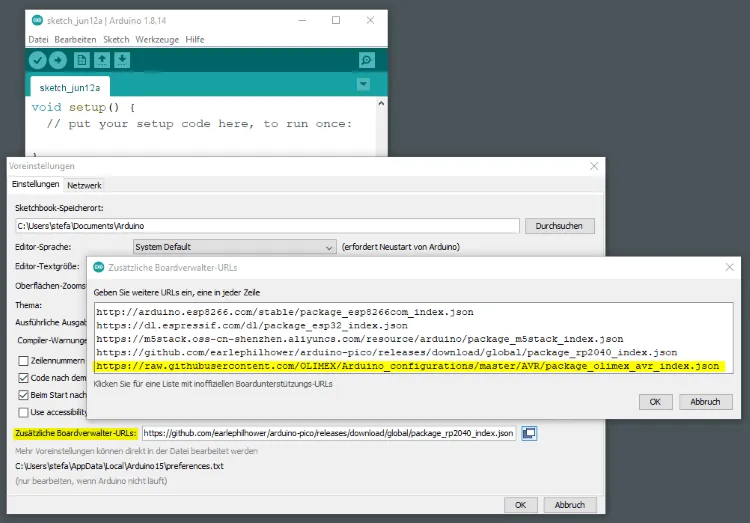The image size is (750, 523).
Task: Open the Bearbeiten menu
Action: (75, 39)
